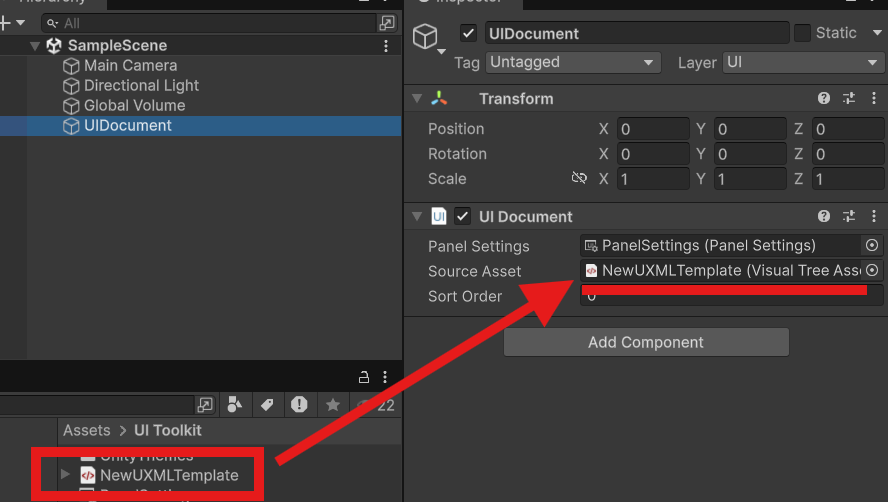
Task: Click the Search by Type icon in Project
Action: [235, 404]
